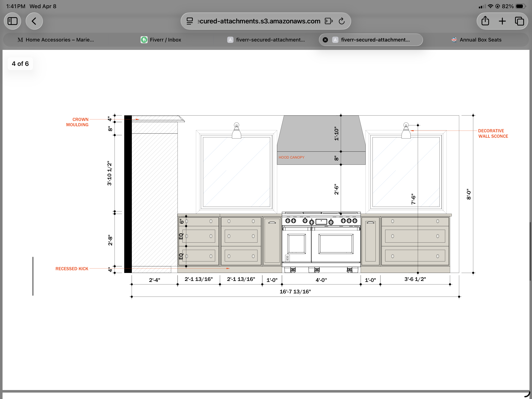Click the 4 of 6 page indicator

pos(20,64)
